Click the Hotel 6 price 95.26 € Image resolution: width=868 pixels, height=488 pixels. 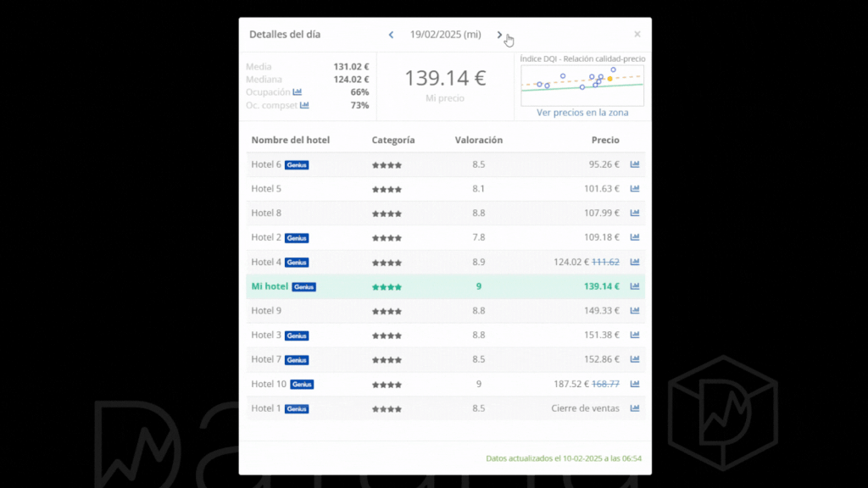604,164
